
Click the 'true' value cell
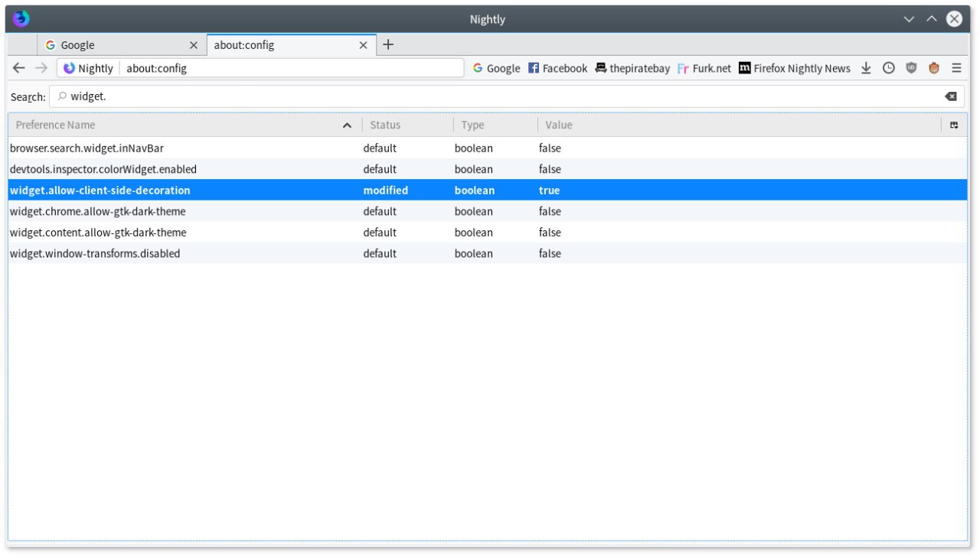[549, 190]
